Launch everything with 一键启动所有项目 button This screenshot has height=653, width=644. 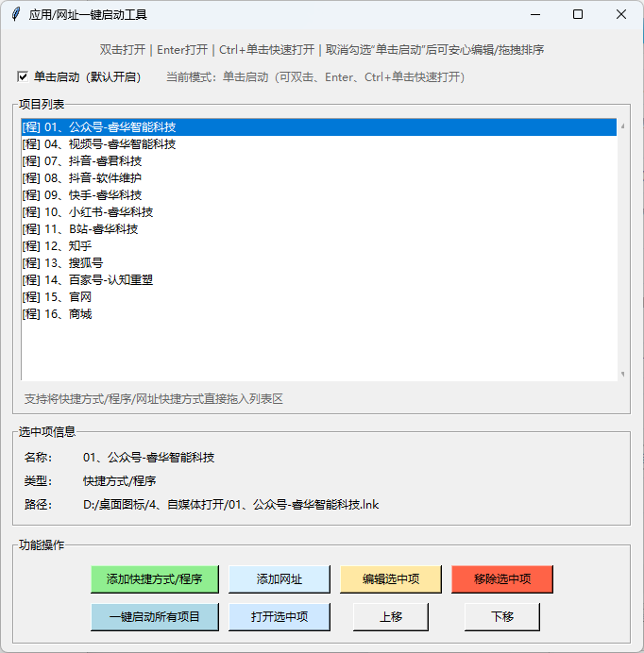point(154,617)
